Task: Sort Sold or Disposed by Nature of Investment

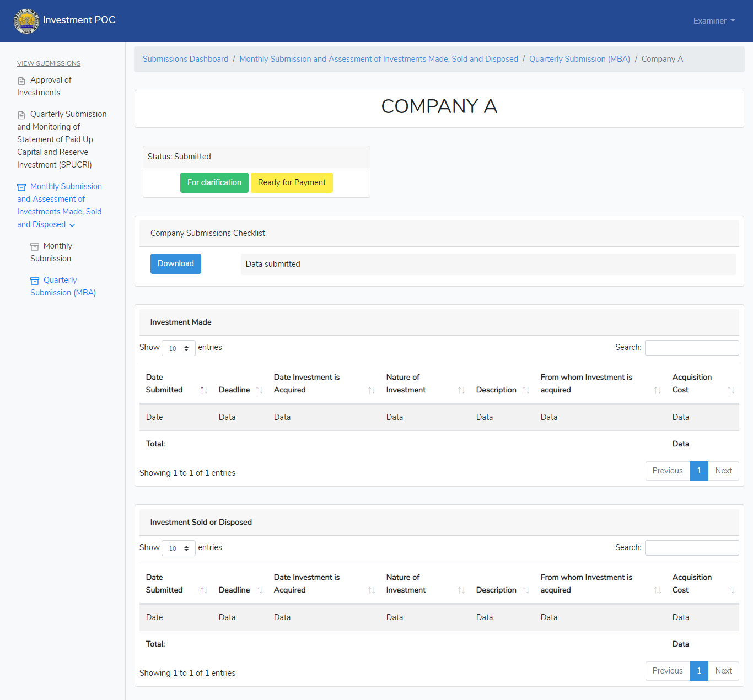Action: 424,584
